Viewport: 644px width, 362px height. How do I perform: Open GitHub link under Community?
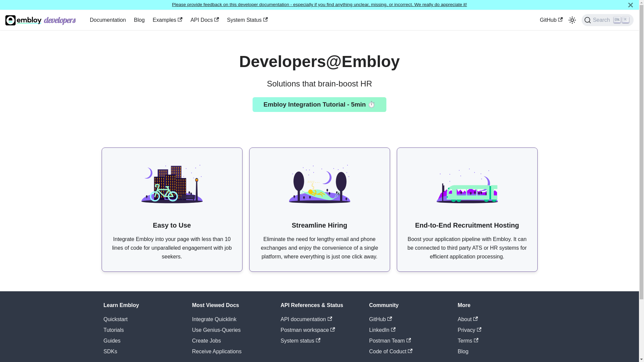click(x=380, y=319)
